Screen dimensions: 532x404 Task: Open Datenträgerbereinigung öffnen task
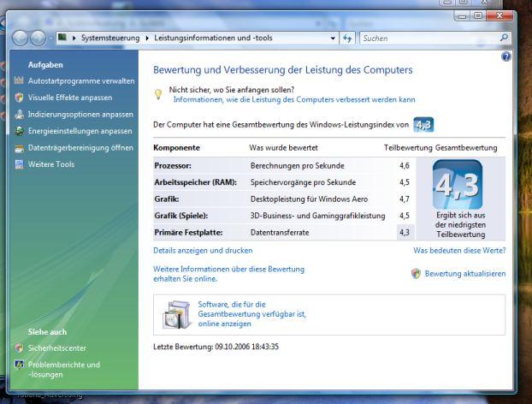coord(80,148)
